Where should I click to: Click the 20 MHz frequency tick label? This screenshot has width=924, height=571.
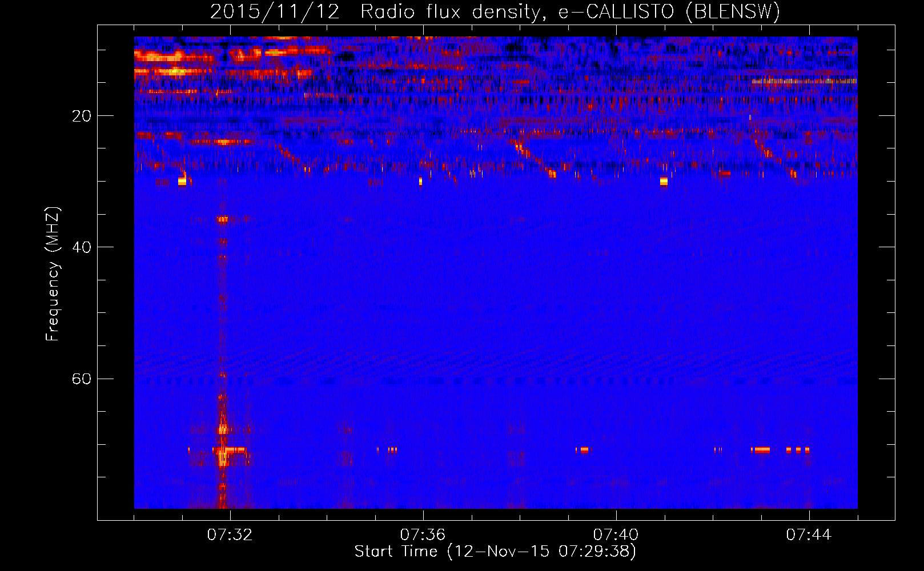82,116
